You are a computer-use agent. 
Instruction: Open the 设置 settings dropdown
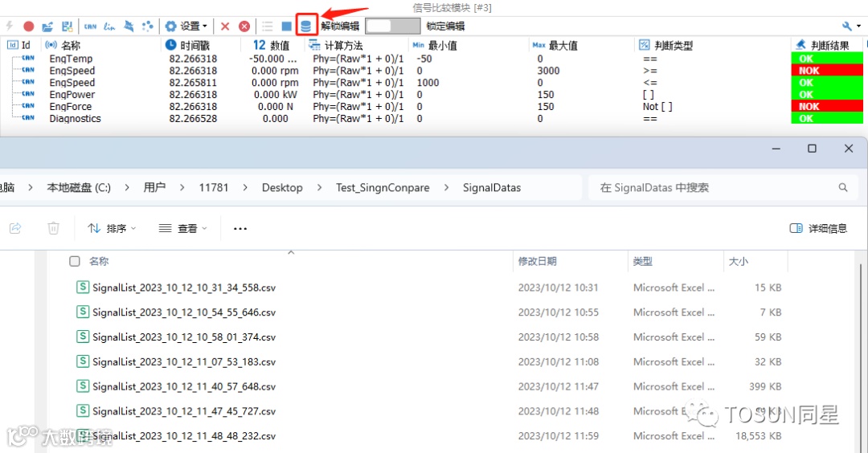pos(186,26)
